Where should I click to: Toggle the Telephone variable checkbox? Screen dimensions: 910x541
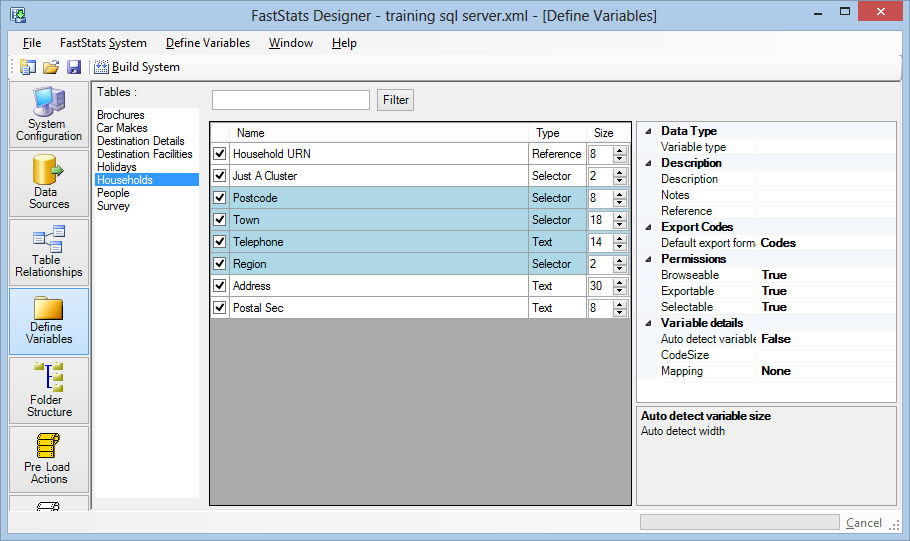(x=219, y=242)
